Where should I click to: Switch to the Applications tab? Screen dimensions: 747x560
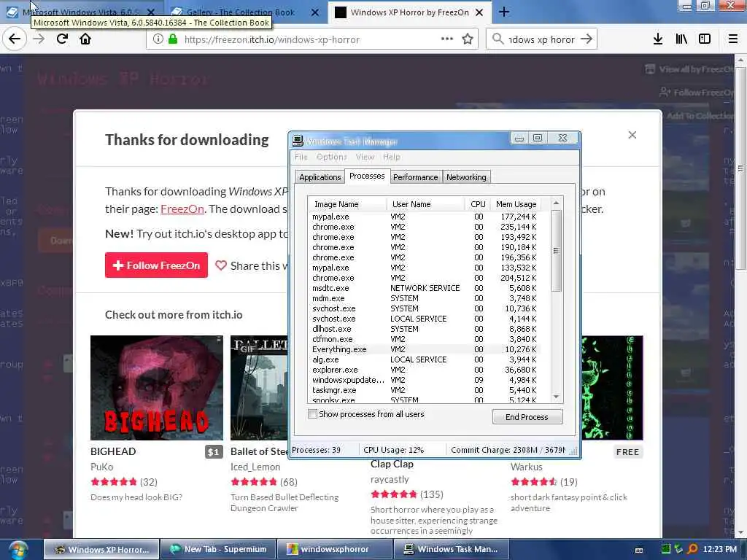320,177
